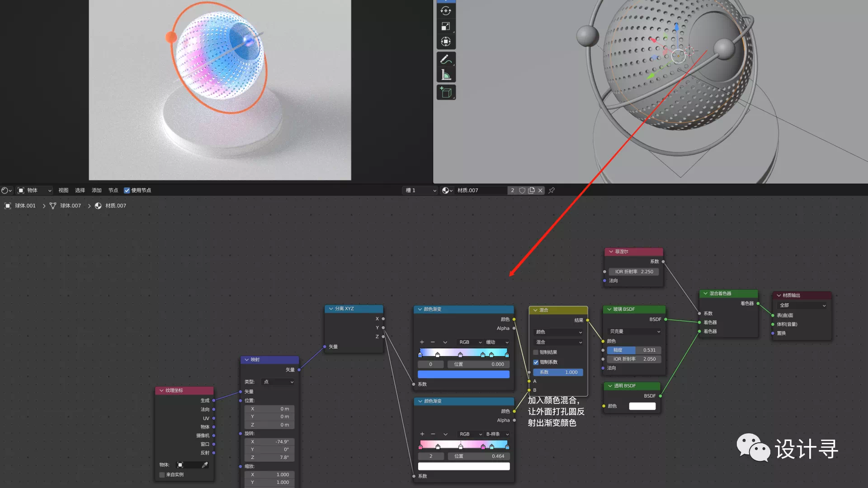Select the Annotate pencil tool
The width and height of the screenshot is (868, 488).
tap(446, 59)
